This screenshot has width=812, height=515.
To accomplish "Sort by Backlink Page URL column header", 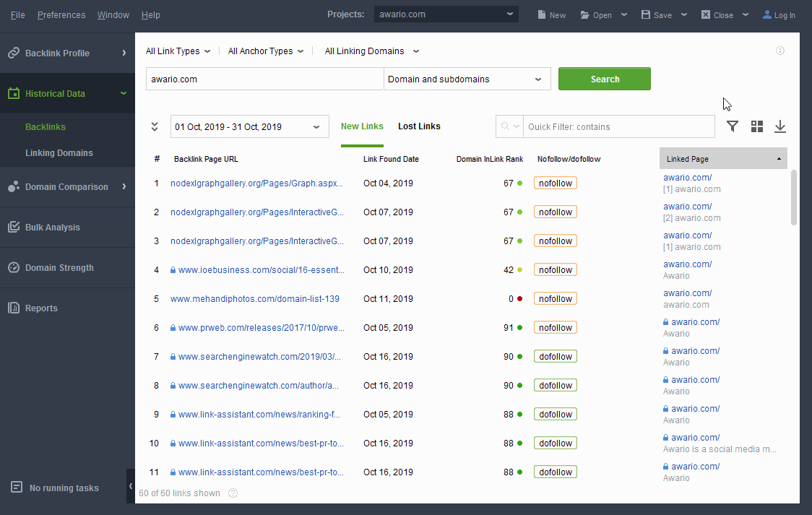I will tap(206, 159).
